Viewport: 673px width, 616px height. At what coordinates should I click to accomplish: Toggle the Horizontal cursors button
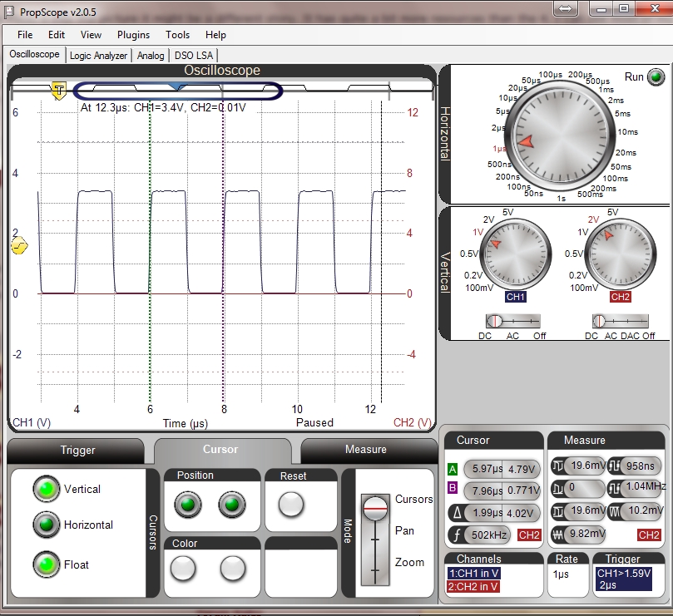[45, 525]
